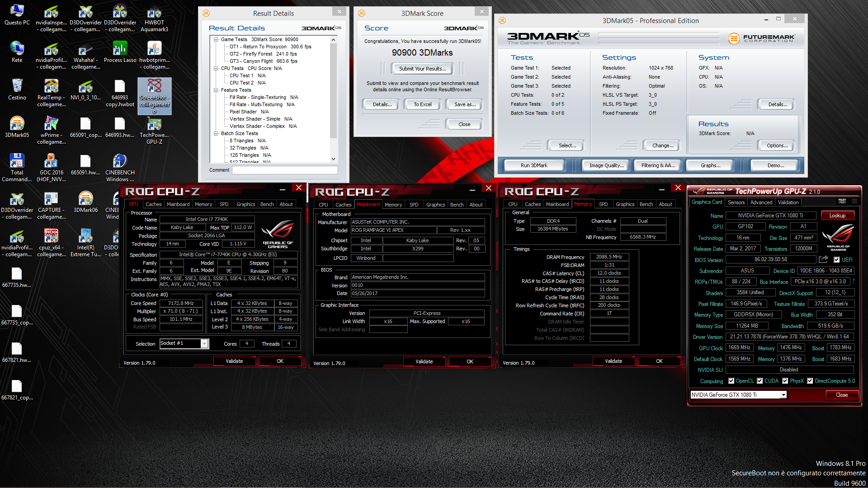
Task: Click the Result Details scroll down arrow
Action: point(333,159)
